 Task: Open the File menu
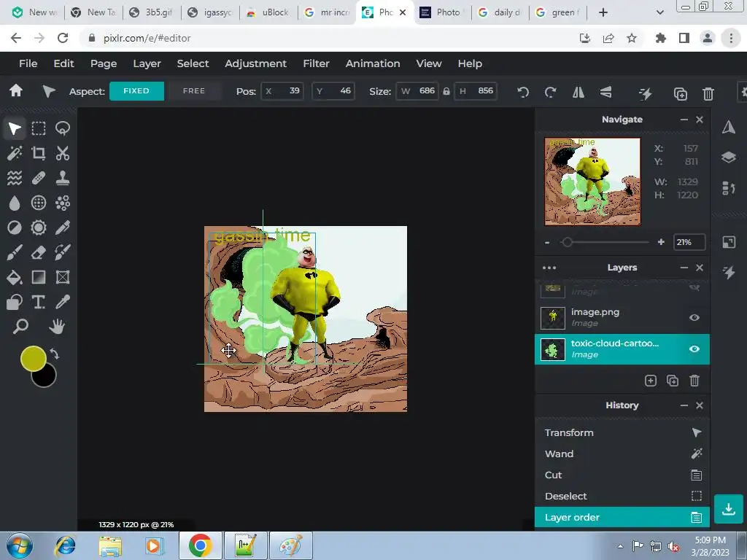pyautogui.click(x=28, y=63)
